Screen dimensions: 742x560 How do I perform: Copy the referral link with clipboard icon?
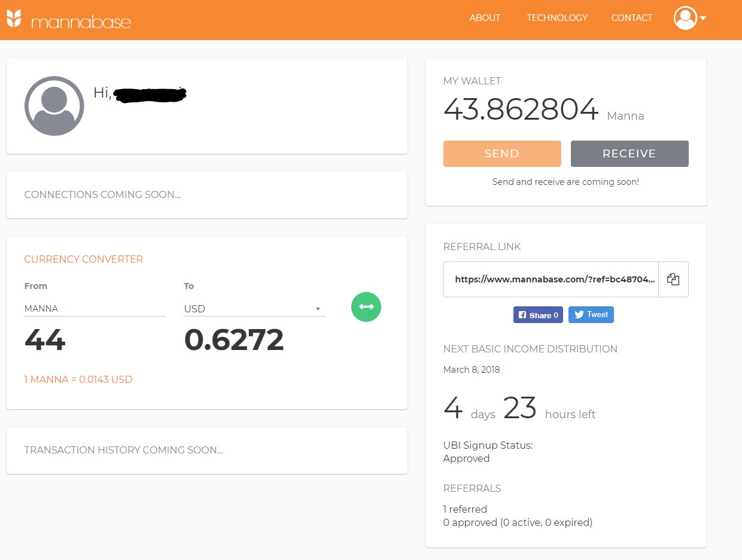pos(673,279)
